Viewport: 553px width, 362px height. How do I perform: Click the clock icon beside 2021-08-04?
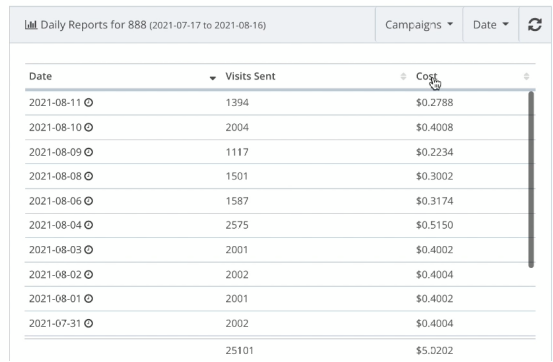(x=89, y=225)
